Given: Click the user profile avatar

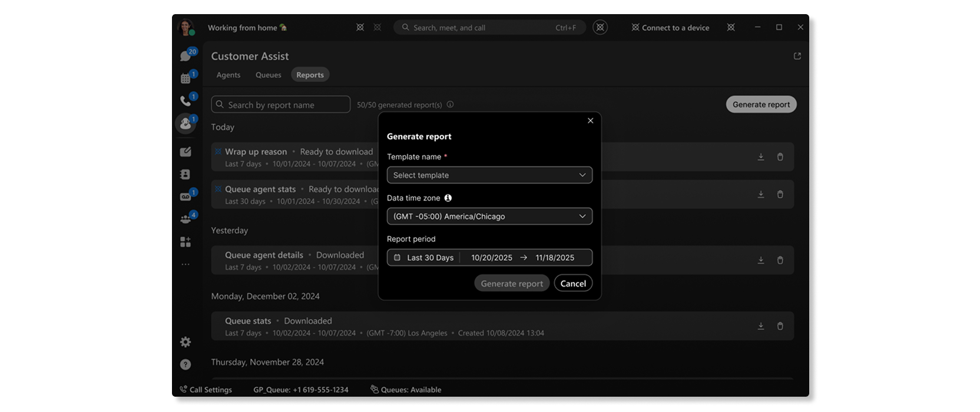Looking at the screenshot, I should 187,28.
